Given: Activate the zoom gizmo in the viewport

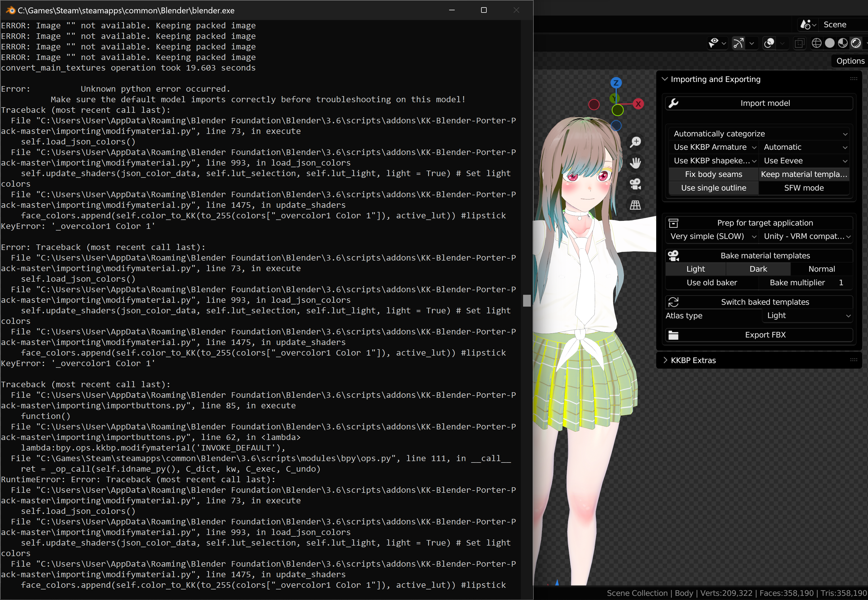Looking at the screenshot, I should click(635, 142).
